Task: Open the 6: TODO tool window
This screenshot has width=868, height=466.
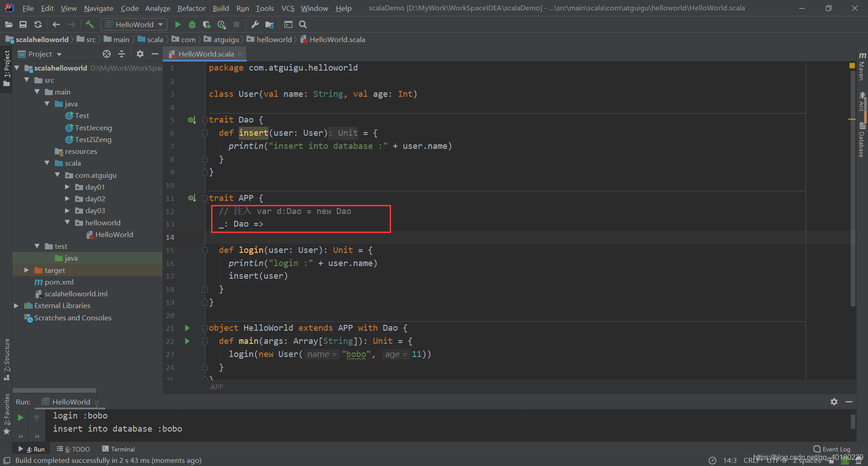Action: [73, 449]
